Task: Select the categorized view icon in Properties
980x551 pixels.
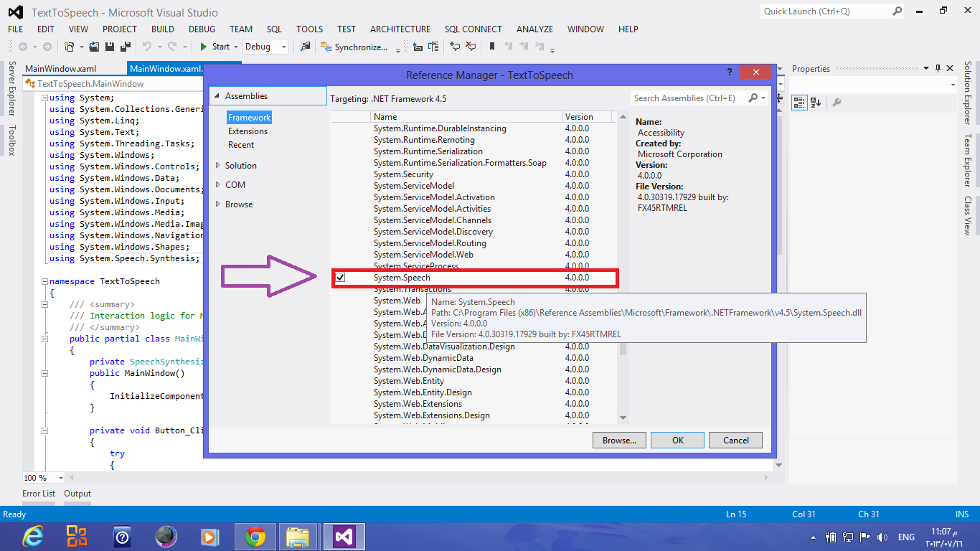Action: (x=799, y=102)
